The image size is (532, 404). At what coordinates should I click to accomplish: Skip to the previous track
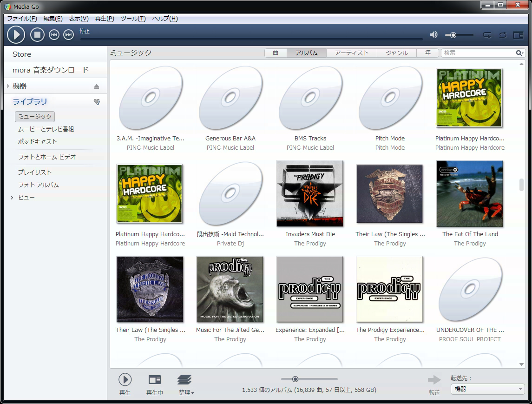pos(54,34)
